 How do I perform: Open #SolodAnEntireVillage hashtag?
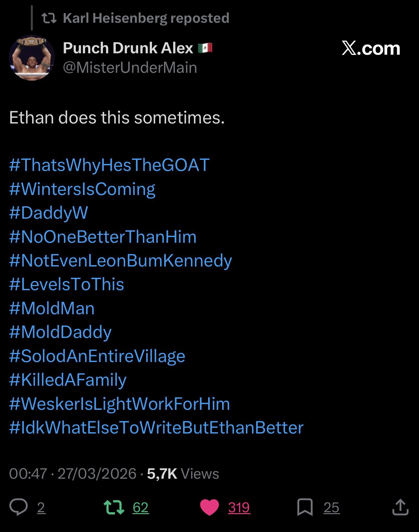pyautogui.click(x=97, y=356)
